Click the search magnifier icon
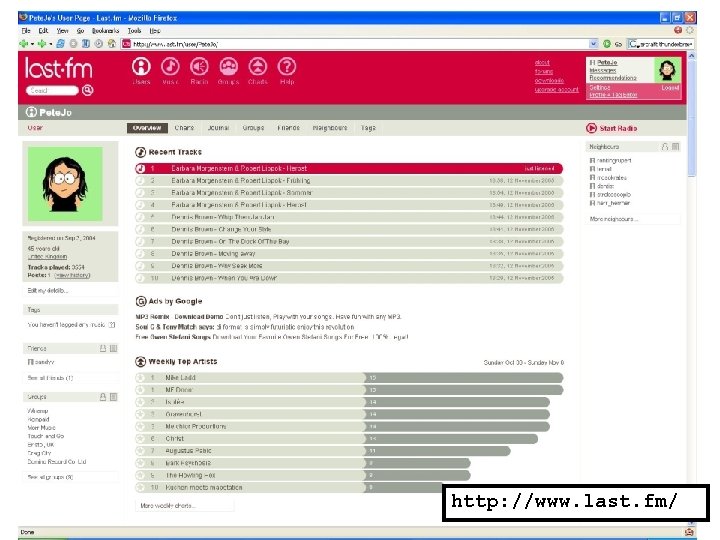Viewport: 720px width, 540px height. coord(88,90)
